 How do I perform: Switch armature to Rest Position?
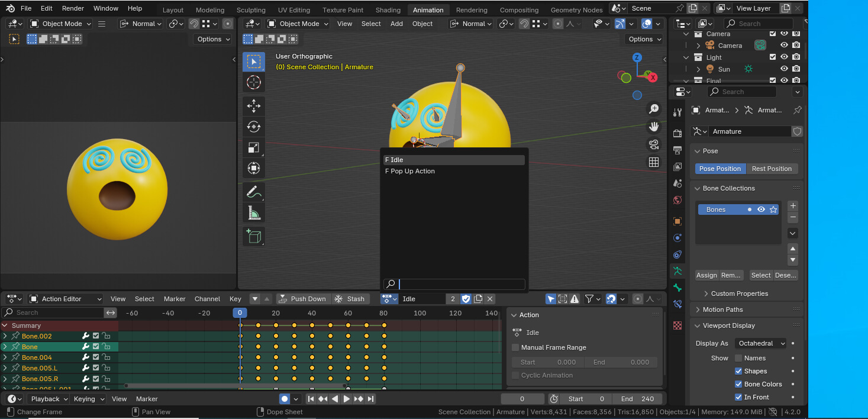772,169
